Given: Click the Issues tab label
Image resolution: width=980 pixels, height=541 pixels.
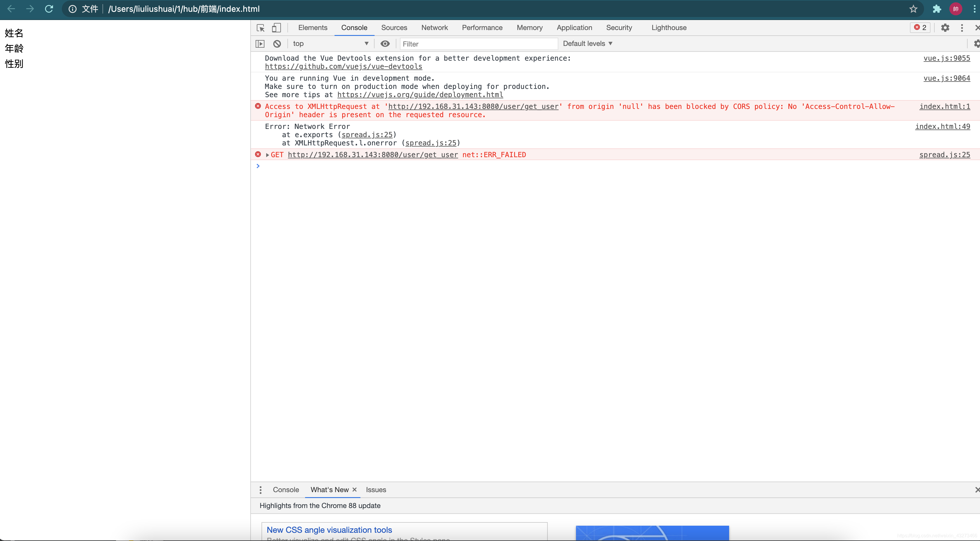Looking at the screenshot, I should [376, 490].
